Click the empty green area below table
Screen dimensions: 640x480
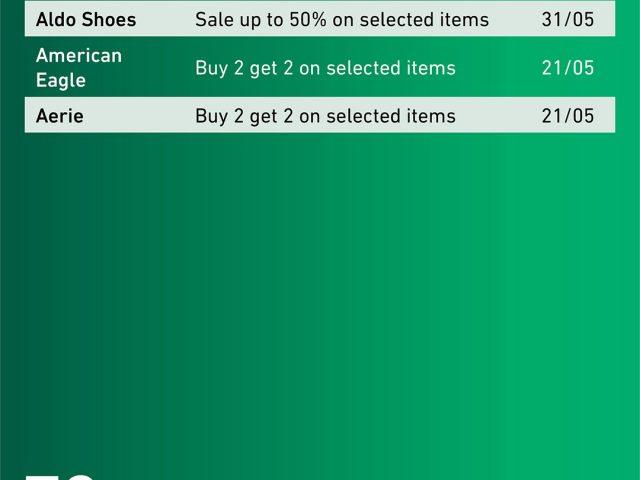coord(320,294)
